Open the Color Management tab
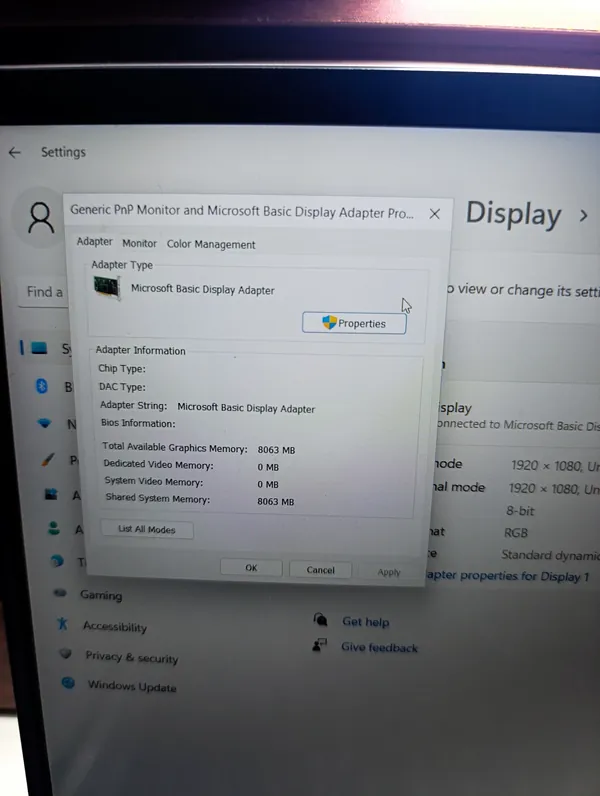 (211, 244)
